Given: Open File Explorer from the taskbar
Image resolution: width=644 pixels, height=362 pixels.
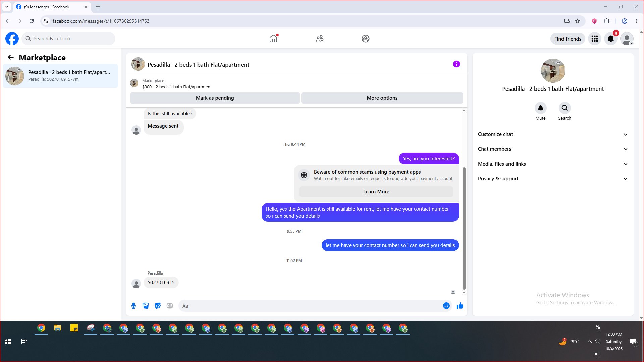Looking at the screenshot, I should (58, 328).
